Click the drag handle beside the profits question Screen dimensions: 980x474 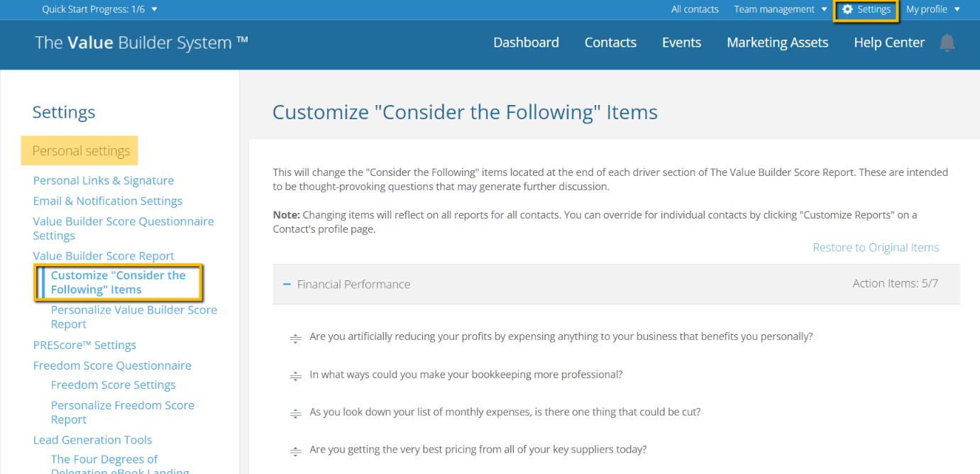(x=296, y=338)
